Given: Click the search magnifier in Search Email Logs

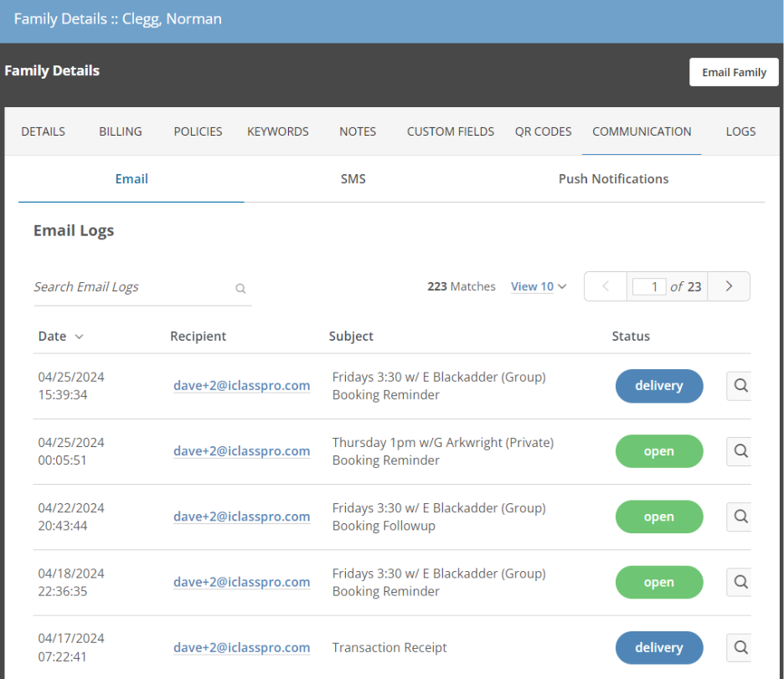Looking at the screenshot, I should coord(240,288).
